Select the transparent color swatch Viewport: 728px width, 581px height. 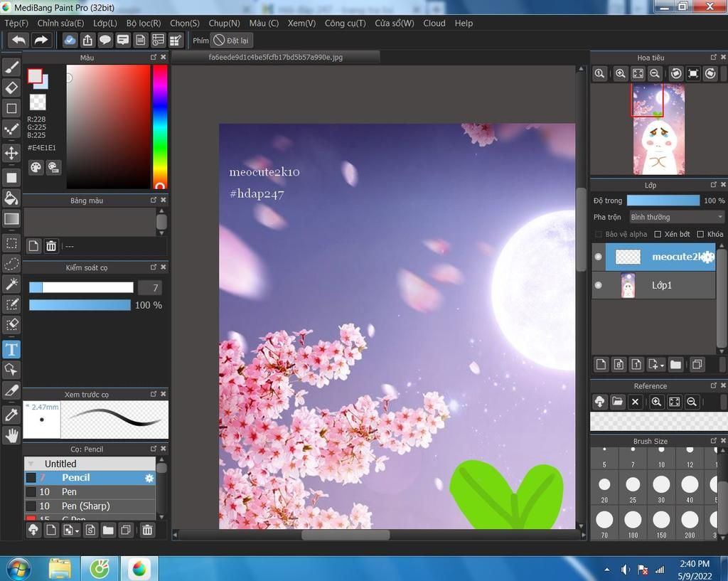(x=38, y=102)
